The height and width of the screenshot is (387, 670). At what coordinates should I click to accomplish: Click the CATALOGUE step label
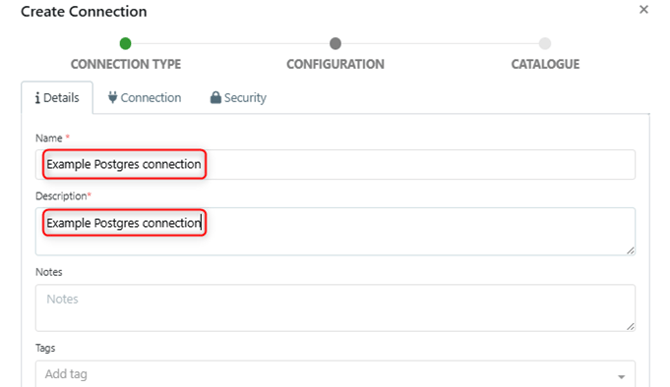click(545, 64)
